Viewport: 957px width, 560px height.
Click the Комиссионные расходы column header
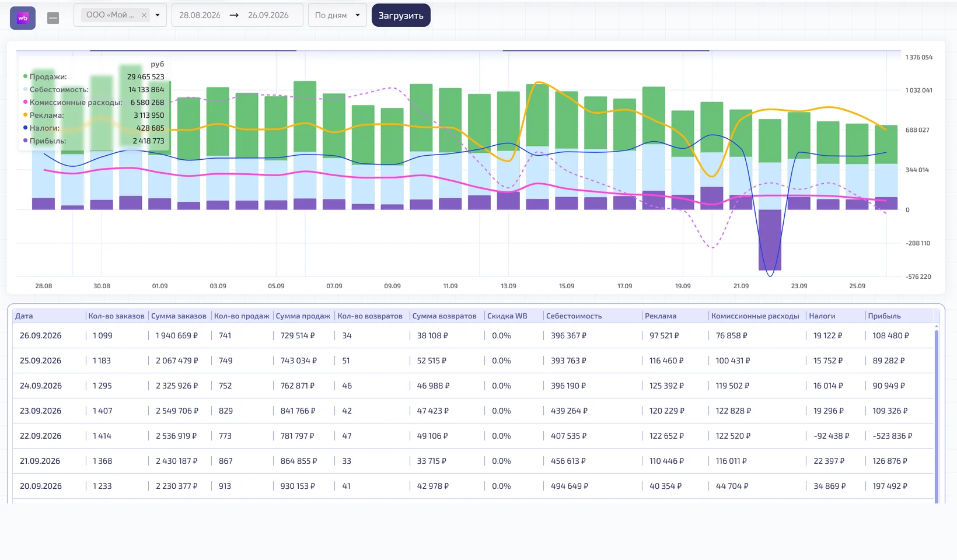[755, 316]
